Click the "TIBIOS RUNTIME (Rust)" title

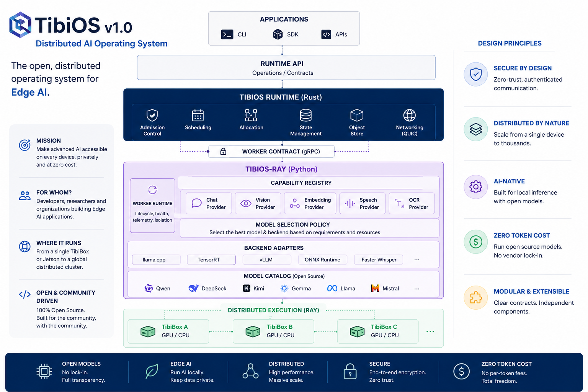(x=281, y=97)
